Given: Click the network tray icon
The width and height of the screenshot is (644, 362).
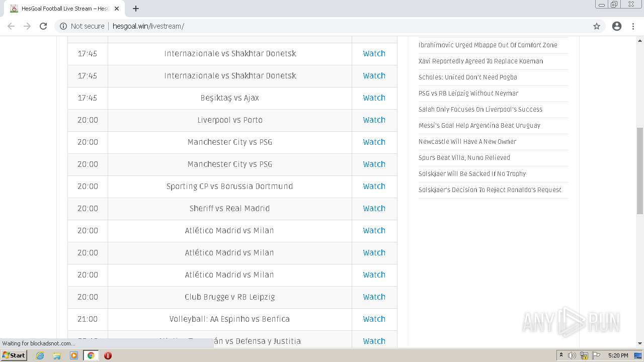Looking at the screenshot, I should (584, 355).
